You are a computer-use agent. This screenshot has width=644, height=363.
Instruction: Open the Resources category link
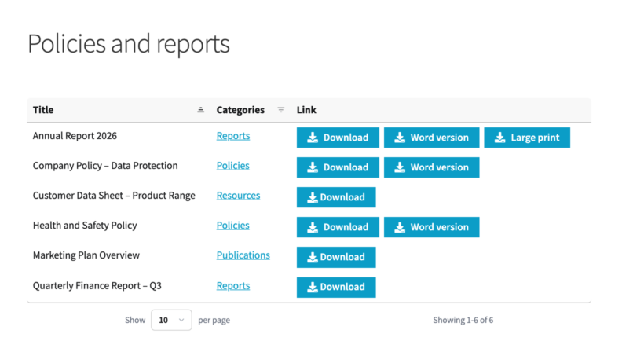238,196
